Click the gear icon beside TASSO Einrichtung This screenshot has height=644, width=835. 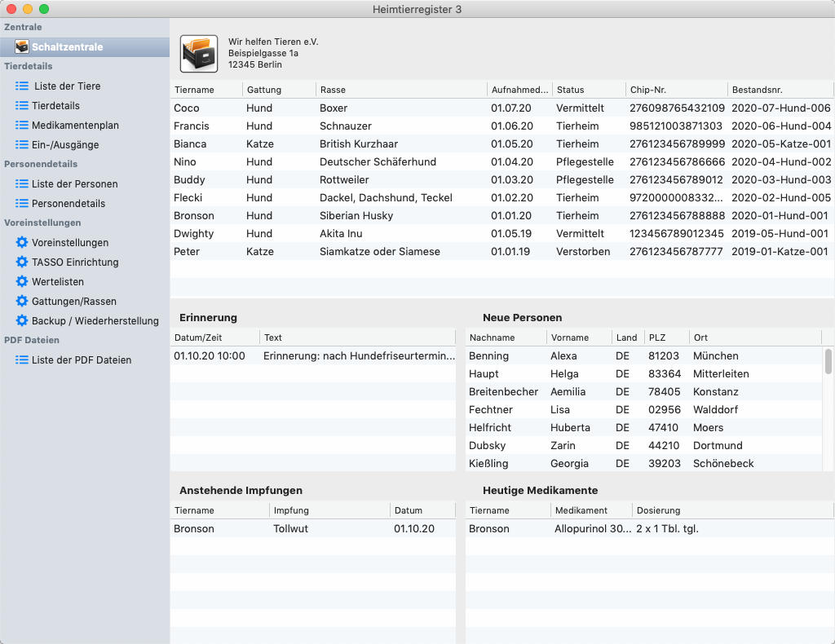22,262
